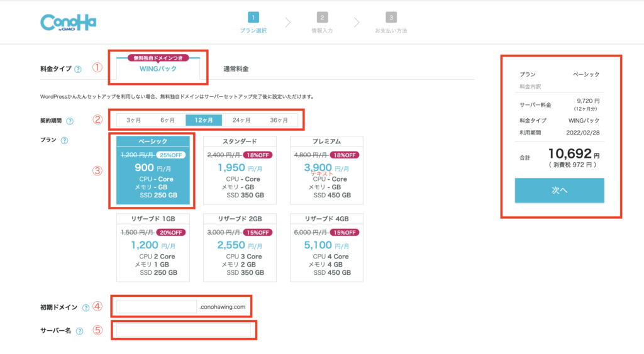Select the リザーブド 4GB plan card
644x354 pixels.
coord(326,247)
